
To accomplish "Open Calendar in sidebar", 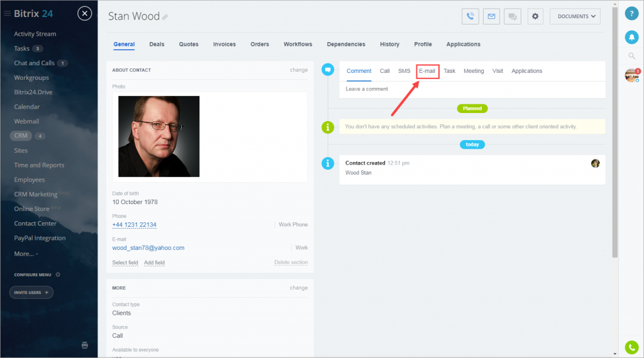I will (x=27, y=107).
